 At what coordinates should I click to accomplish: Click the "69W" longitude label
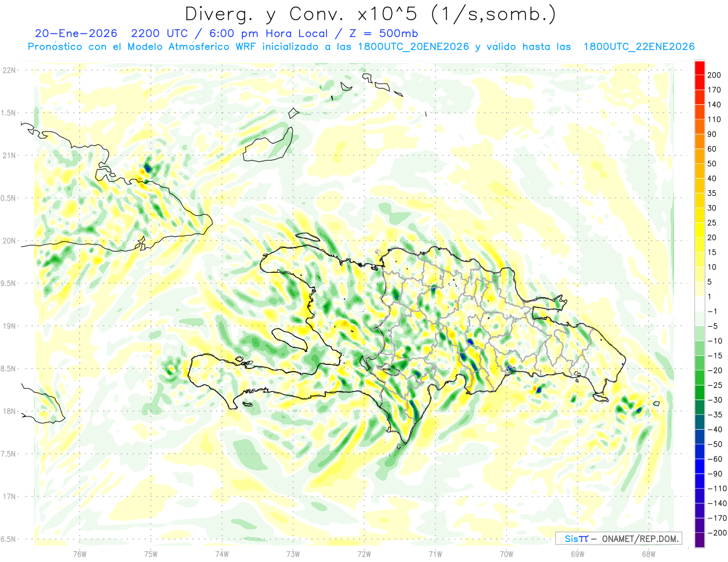tap(578, 553)
